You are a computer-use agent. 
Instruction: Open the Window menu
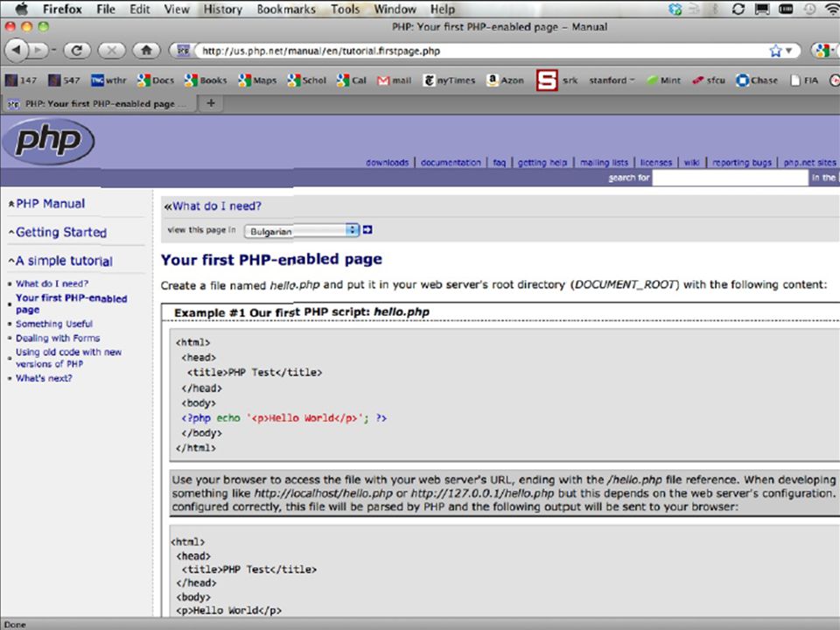pyautogui.click(x=395, y=9)
